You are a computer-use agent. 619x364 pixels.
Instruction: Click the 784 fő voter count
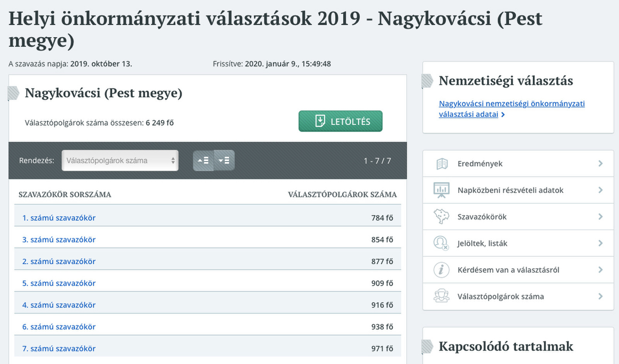coord(382,218)
